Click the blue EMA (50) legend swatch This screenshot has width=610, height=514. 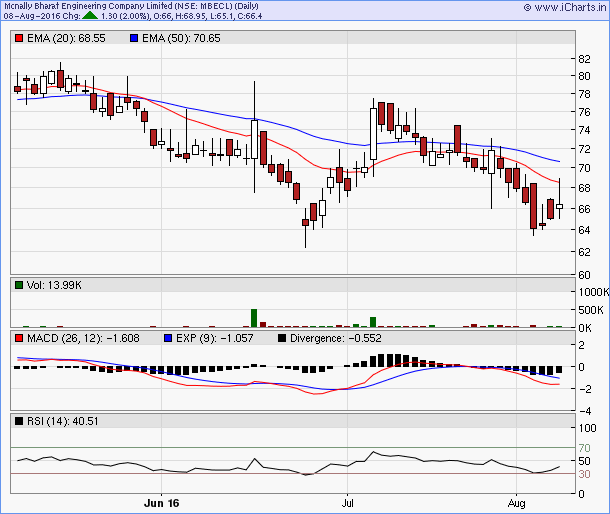[x=134, y=38]
